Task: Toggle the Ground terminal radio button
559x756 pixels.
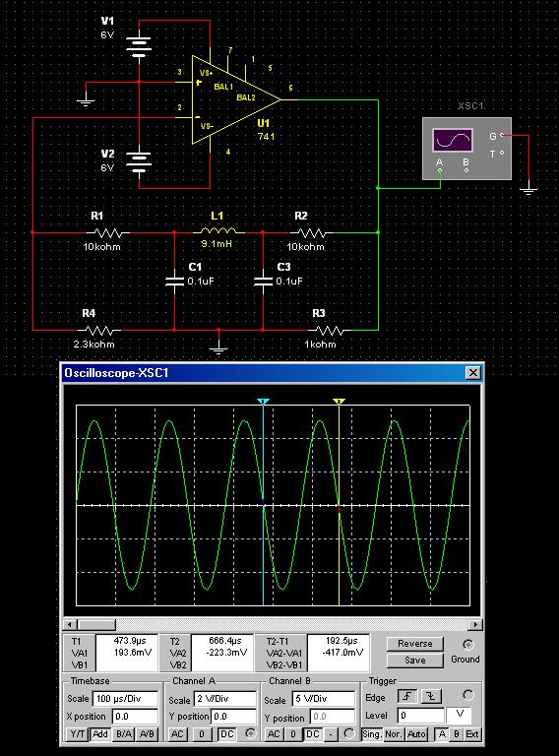Action: coord(467,645)
